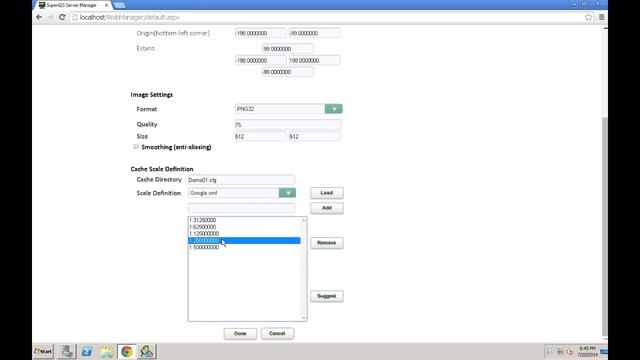Screen dimensions: 640x360
Task: Expand the Format PNG32 dropdown arrow
Action: tap(333, 109)
